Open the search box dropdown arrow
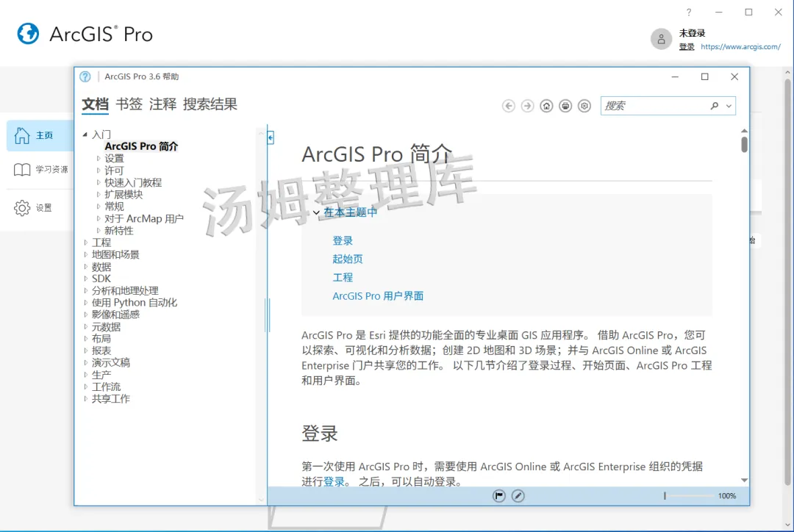 (x=729, y=107)
